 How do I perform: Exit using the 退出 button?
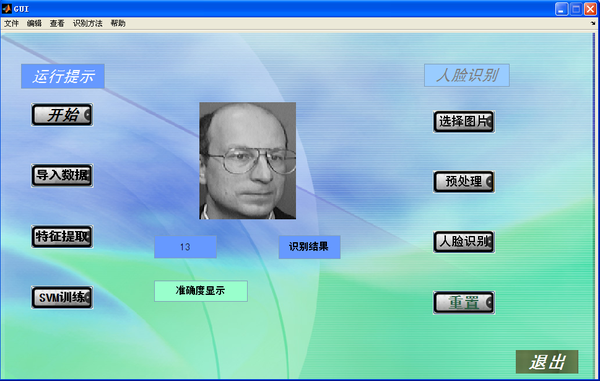point(547,361)
